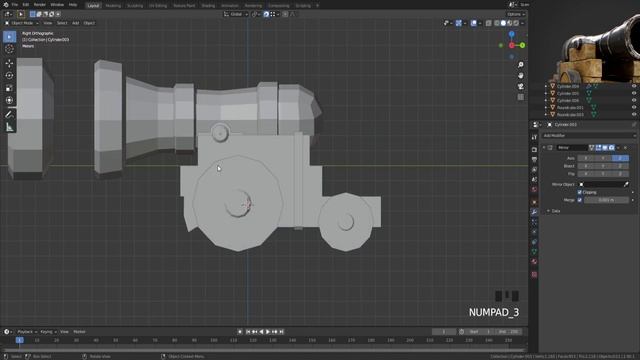Open the Render properties tab
Viewport: 640px width, 360px height.
(534, 149)
